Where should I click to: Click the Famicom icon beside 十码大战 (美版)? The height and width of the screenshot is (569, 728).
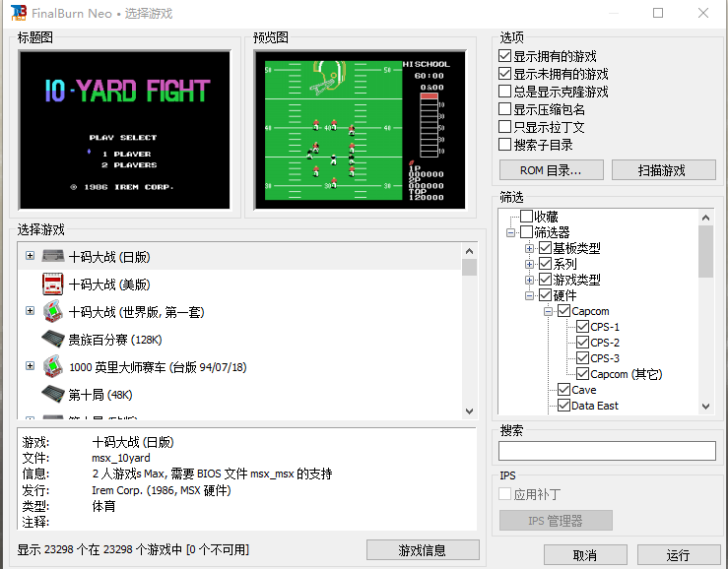click(53, 284)
